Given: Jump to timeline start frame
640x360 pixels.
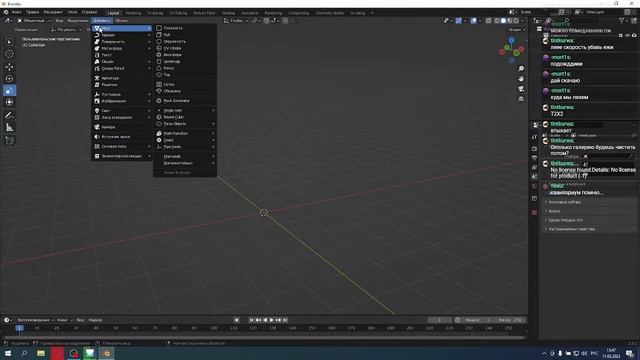Looking at the screenshot, I should point(251,320).
